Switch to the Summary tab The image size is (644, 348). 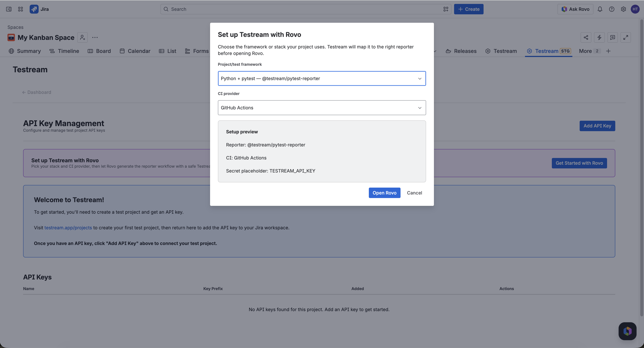click(x=25, y=51)
